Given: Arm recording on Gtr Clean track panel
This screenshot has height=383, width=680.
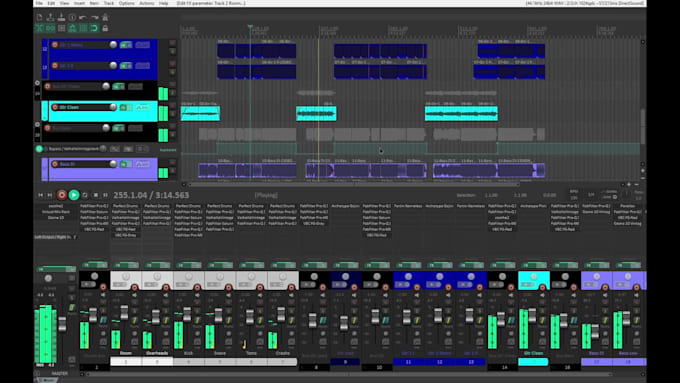Looking at the screenshot, I should point(55,107).
